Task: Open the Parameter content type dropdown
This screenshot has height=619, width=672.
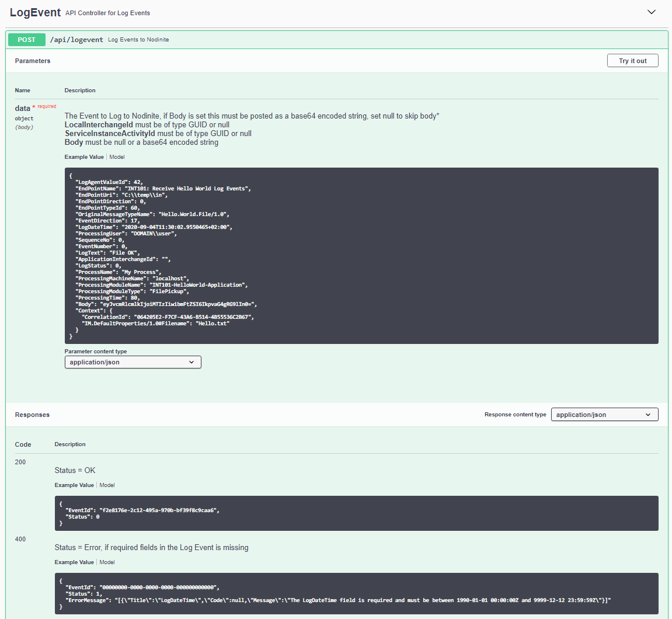Action: pyautogui.click(x=133, y=362)
